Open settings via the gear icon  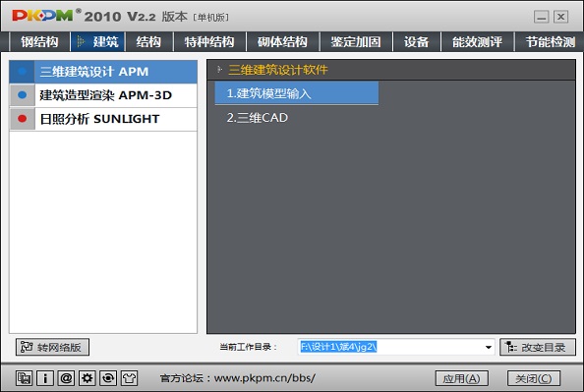click(88, 378)
